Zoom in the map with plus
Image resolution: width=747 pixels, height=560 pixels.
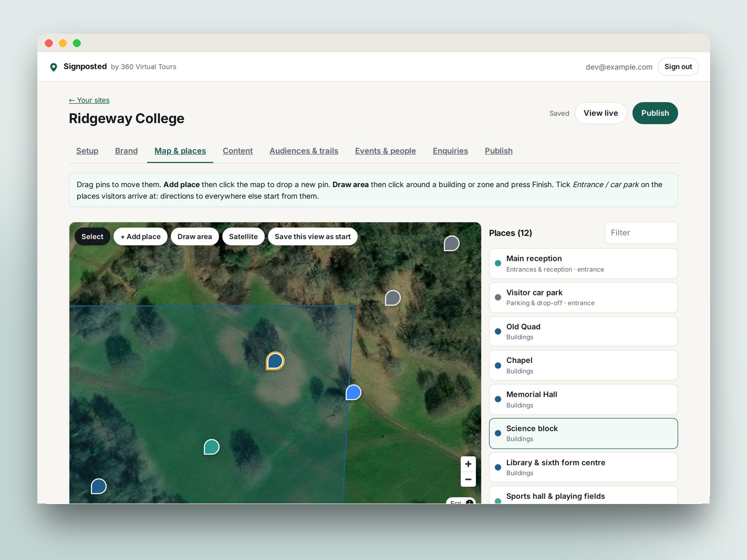pos(468,464)
